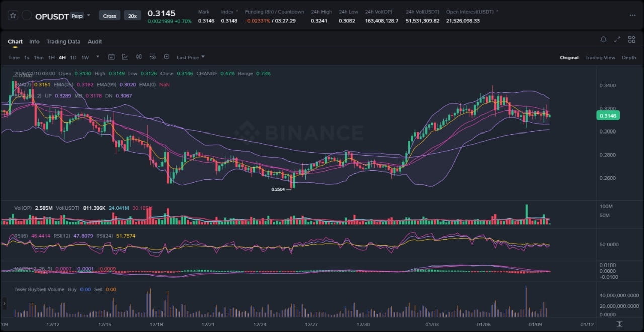
Task: Click the OP coin logo icon
Action: pos(27,15)
